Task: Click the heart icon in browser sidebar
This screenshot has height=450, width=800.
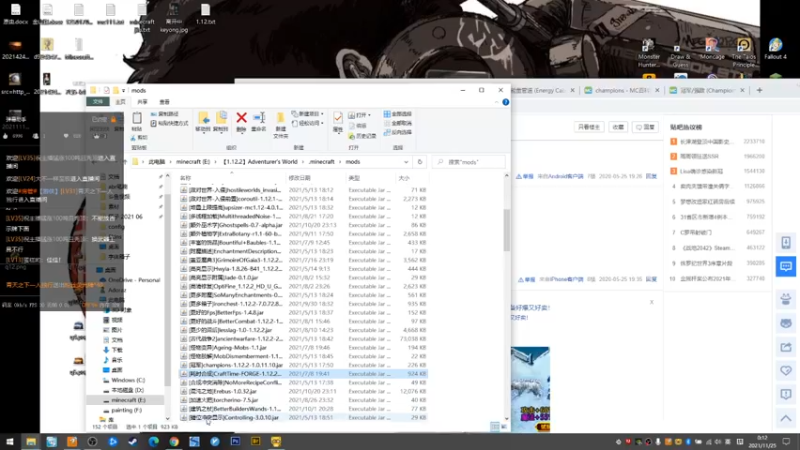Action: pos(786,371)
